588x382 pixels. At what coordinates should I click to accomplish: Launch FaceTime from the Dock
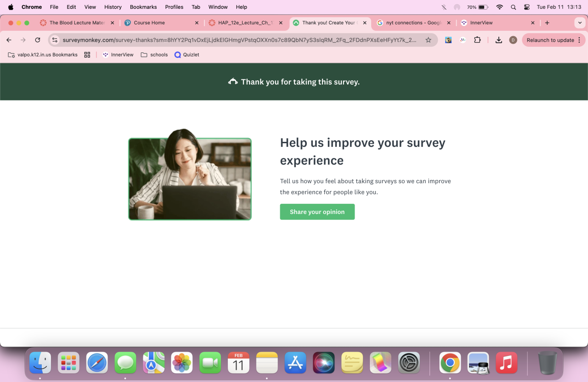210,363
